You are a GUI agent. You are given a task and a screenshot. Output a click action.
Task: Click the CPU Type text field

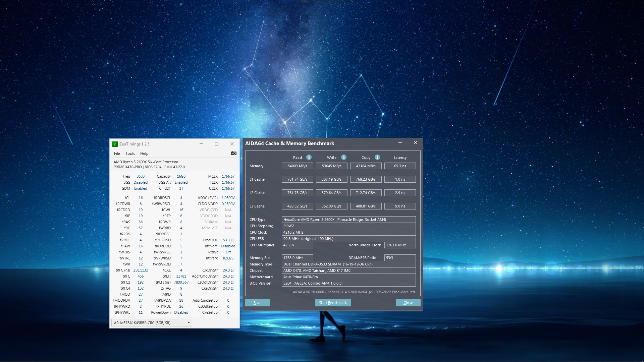348,220
